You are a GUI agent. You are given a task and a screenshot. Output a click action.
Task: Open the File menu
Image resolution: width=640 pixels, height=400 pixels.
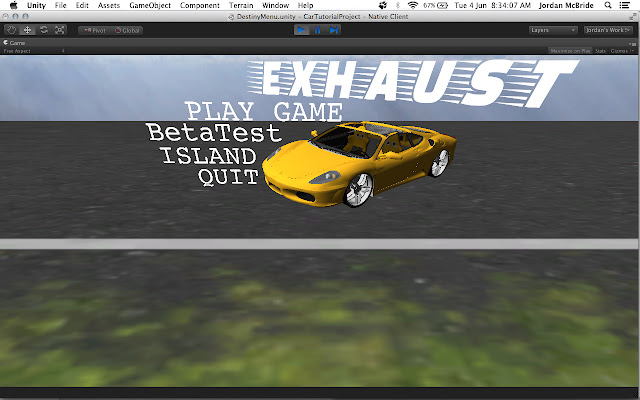[x=60, y=5]
